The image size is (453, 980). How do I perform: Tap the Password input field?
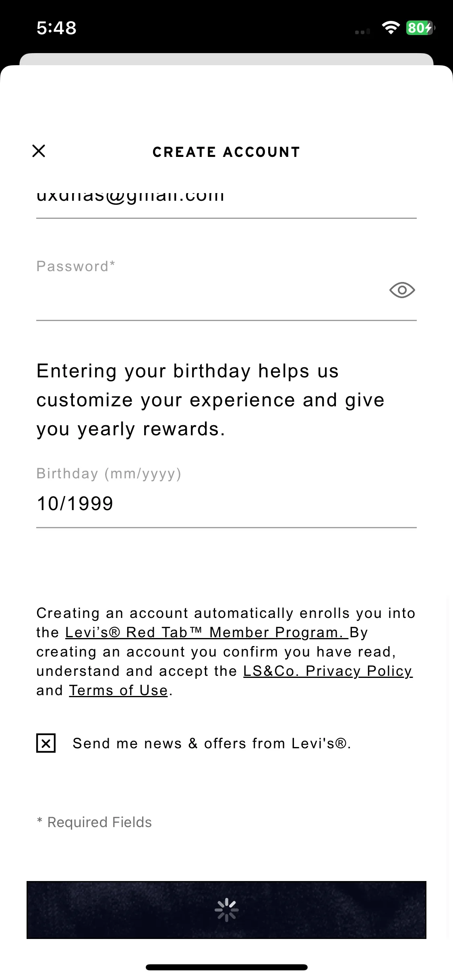coord(209,291)
